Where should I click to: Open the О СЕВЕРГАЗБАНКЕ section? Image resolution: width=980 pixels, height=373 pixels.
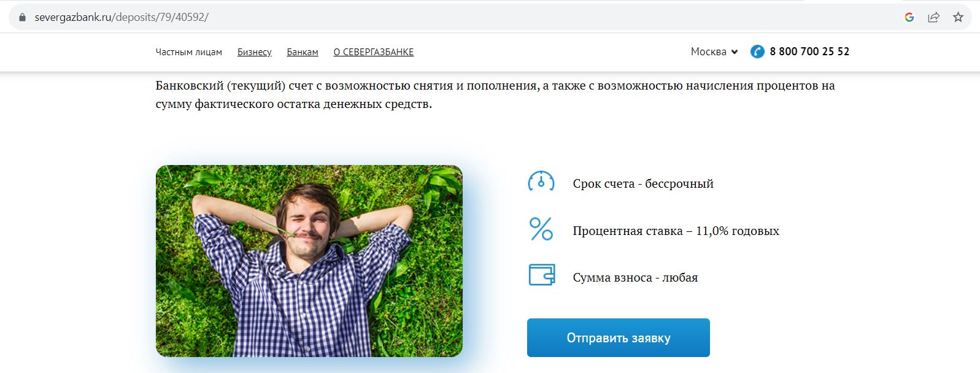tap(374, 52)
